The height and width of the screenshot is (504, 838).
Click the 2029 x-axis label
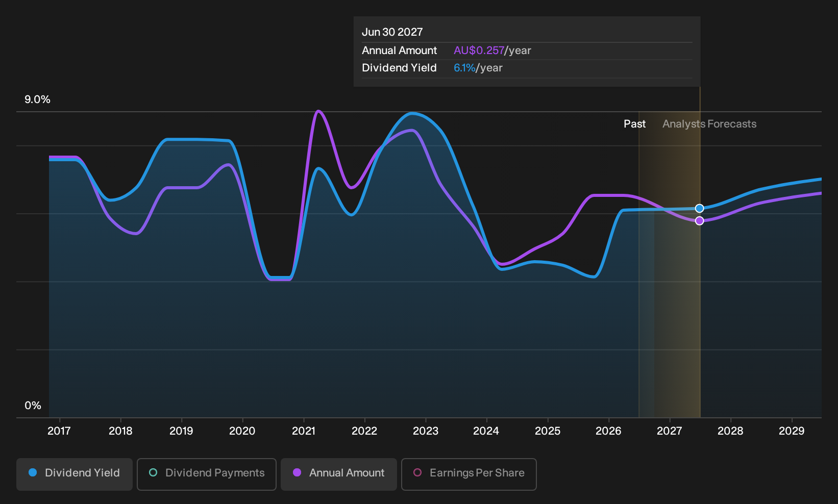792,431
